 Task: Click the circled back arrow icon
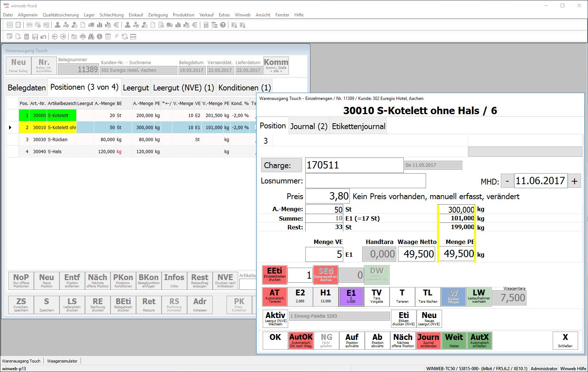[55, 36]
